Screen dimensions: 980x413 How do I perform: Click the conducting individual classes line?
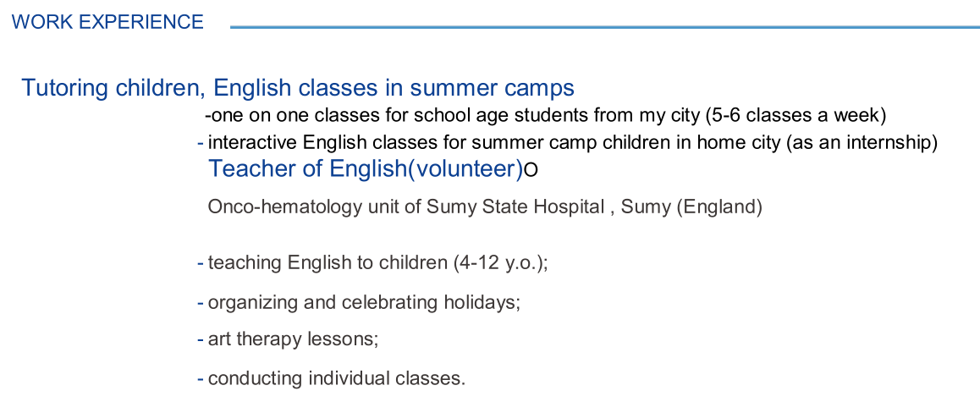point(337,378)
